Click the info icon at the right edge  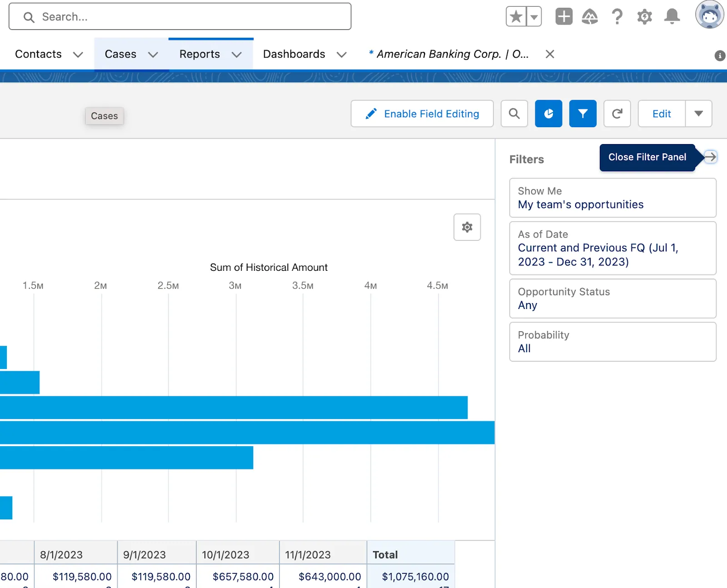(x=720, y=55)
